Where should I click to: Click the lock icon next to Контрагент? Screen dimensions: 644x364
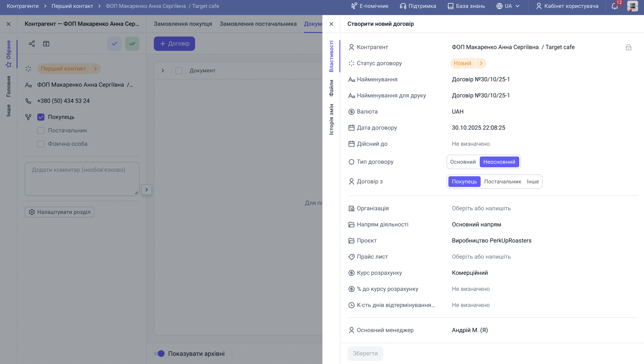click(628, 48)
